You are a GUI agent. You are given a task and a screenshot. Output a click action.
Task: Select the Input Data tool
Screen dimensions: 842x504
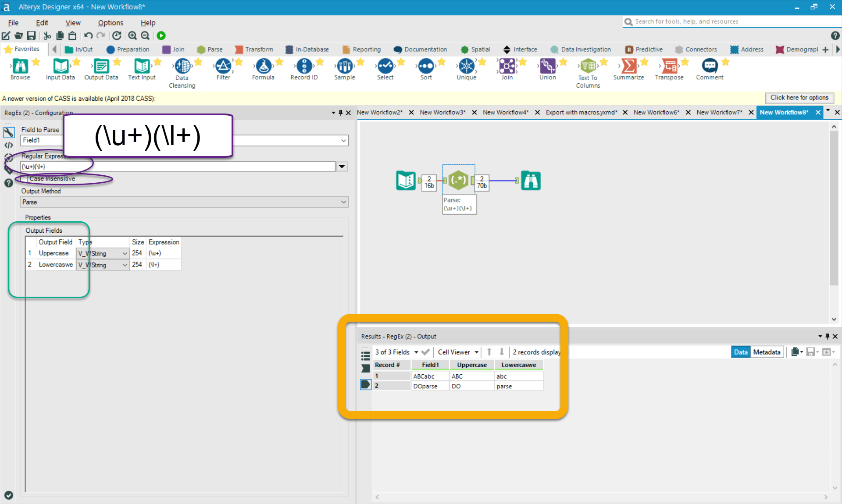point(61,66)
